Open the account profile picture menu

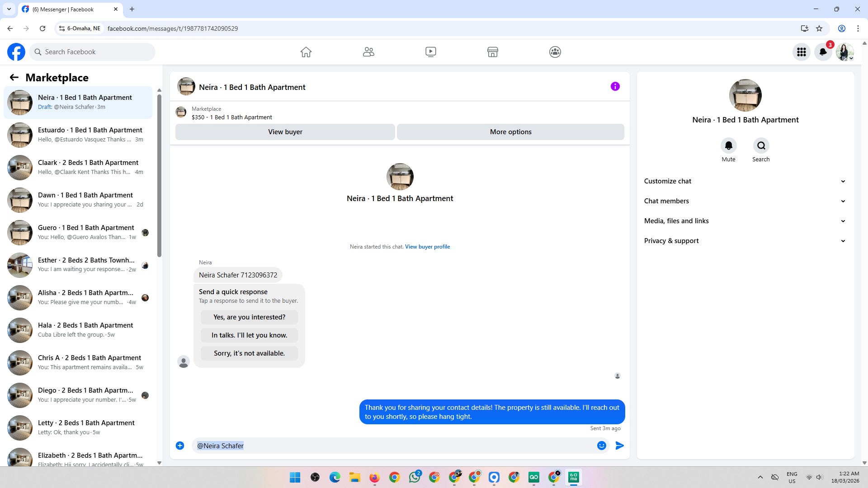tap(844, 52)
